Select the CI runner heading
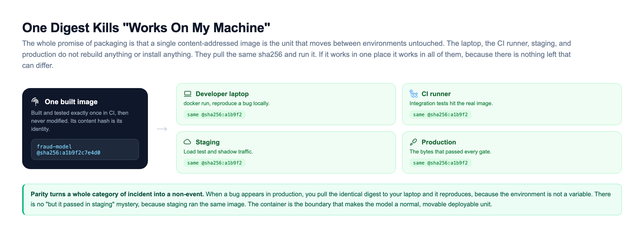644x234 pixels. click(436, 94)
